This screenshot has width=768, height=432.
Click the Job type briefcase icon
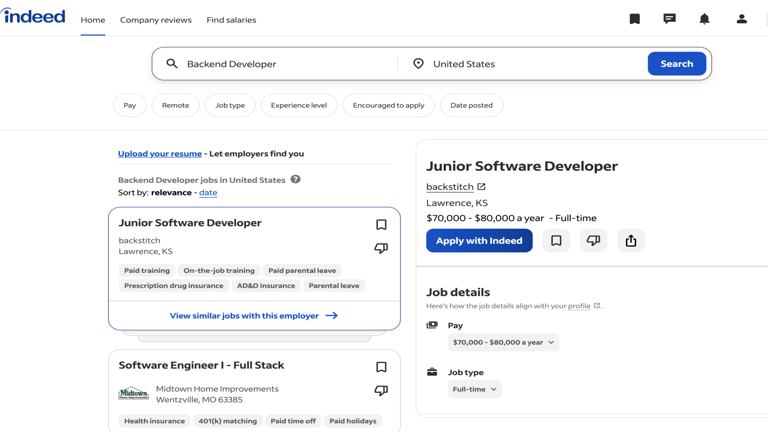[x=432, y=372]
